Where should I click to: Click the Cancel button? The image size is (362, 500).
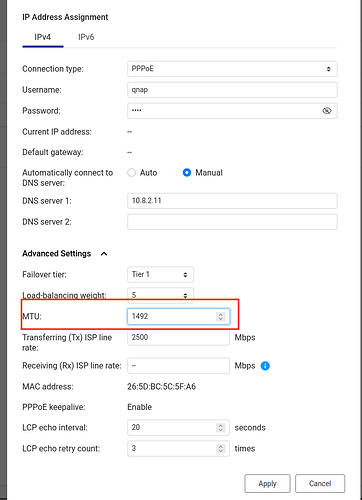[320, 484]
